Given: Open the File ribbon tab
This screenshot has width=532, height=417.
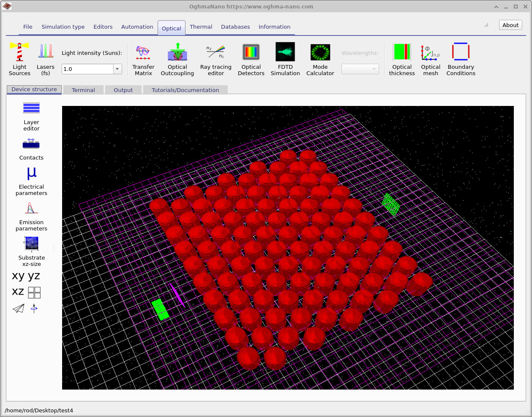Looking at the screenshot, I should pyautogui.click(x=28, y=27).
